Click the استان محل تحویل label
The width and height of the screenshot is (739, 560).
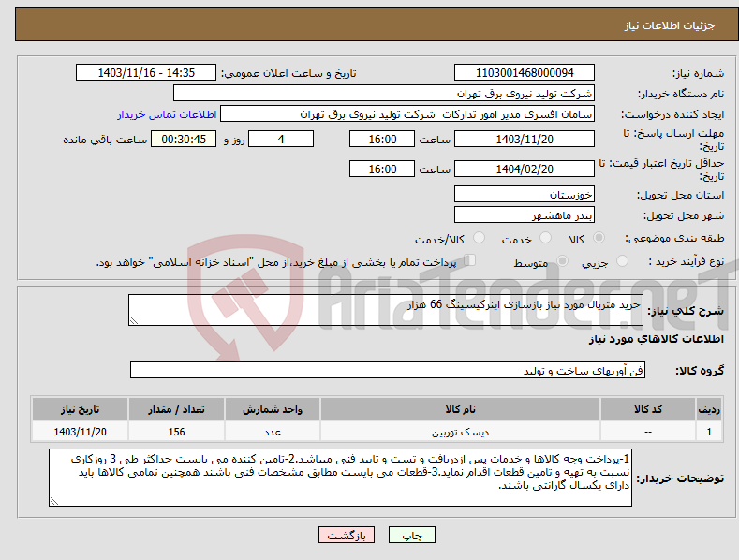pos(680,195)
